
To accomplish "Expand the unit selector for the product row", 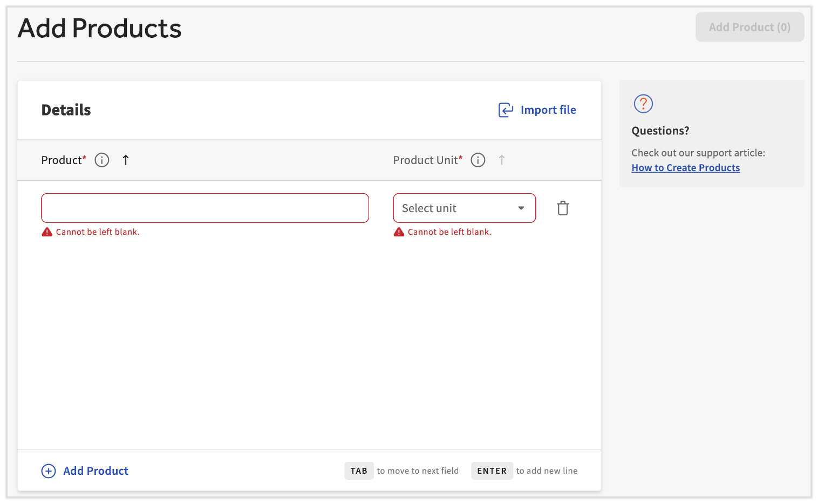I will click(x=464, y=208).
